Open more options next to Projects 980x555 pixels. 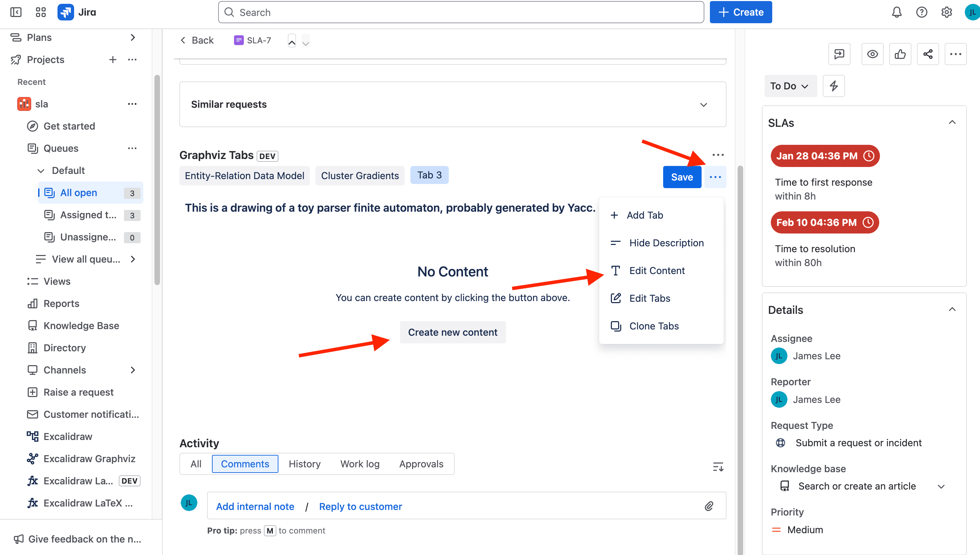(132, 60)
